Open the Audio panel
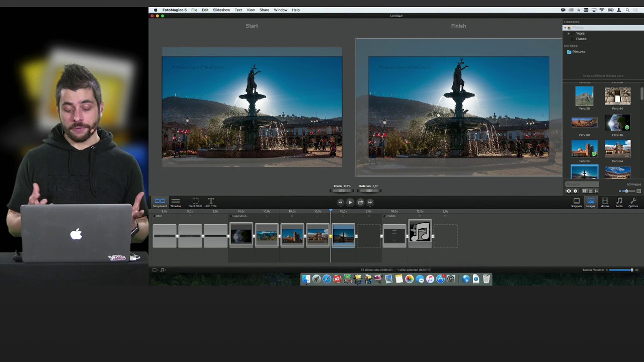Image resolution: width=644 pixels, height=362 pixels. 619,203
